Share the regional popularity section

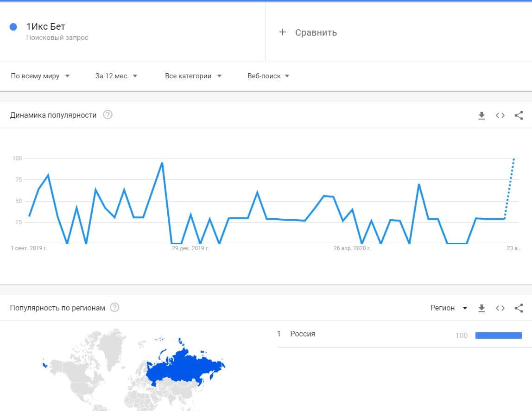tap(519, 308)
